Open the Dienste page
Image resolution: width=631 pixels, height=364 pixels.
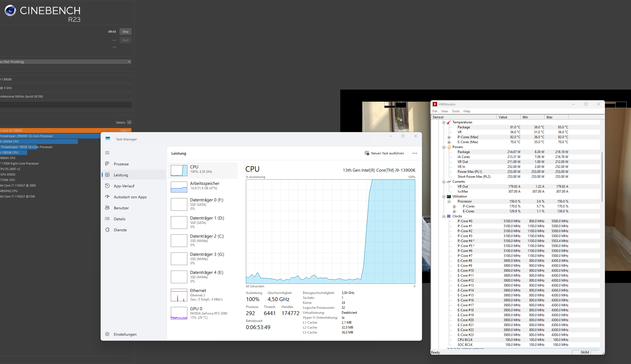pos(120,230)
